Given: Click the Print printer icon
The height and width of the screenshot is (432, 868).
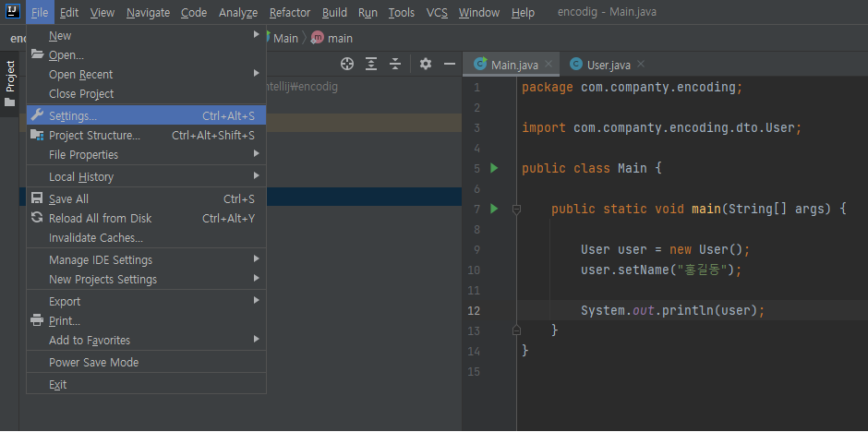Looking at the screenshot, I should pyautogui.click(x=37, y=320).
